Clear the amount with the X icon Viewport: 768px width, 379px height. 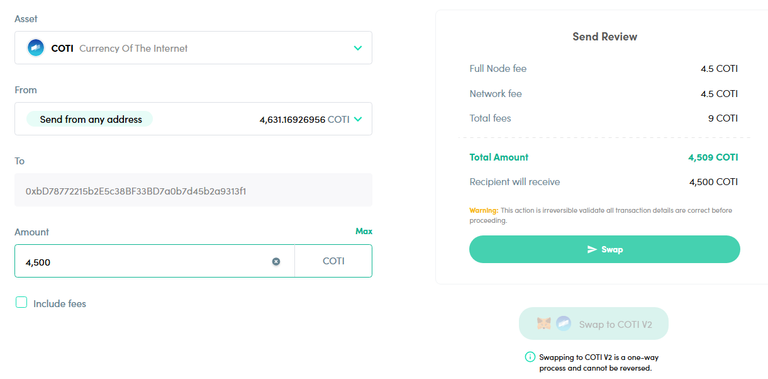[x=276, y=261]
